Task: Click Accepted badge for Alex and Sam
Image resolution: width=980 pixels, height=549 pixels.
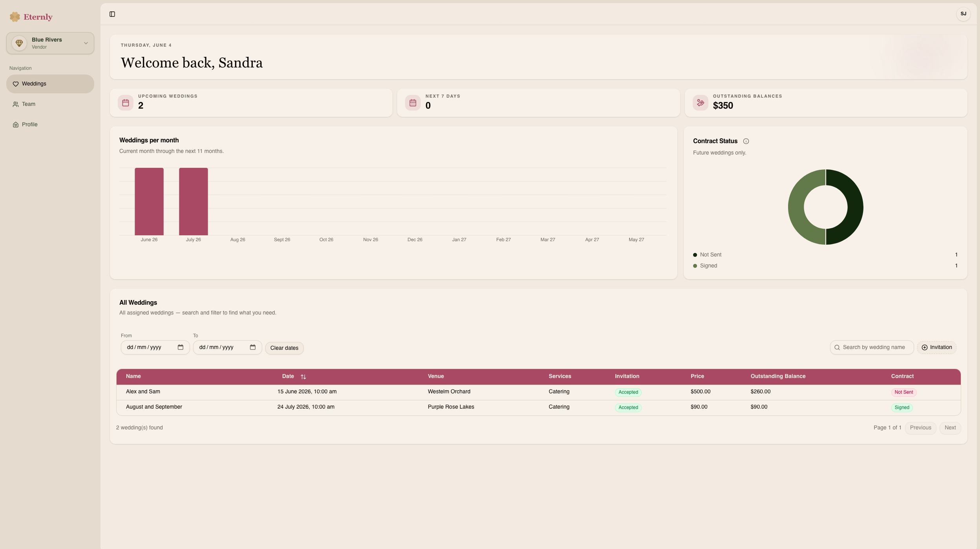Action: (628, 392)
